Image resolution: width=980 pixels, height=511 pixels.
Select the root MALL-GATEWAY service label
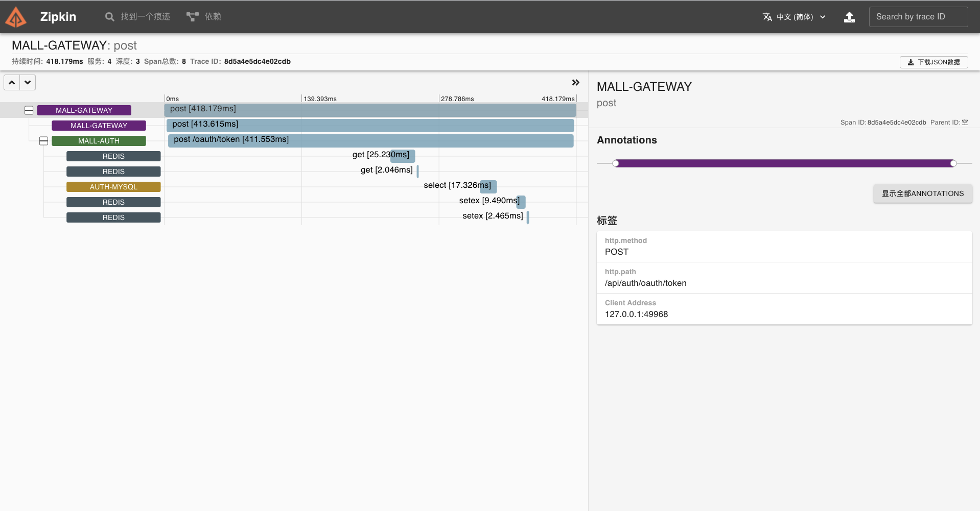click(84, 110)
